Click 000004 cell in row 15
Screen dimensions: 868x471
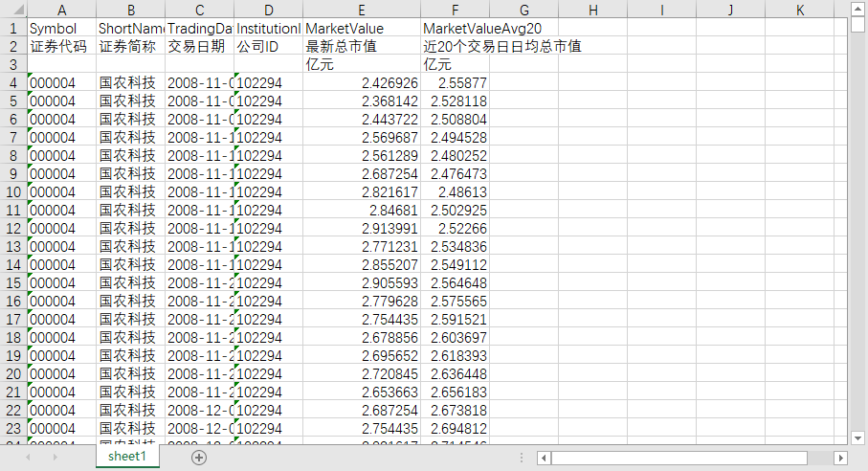coord(61,283)
